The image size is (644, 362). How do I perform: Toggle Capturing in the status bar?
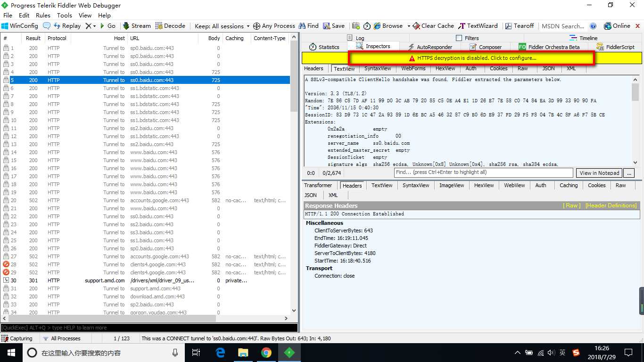[17, 338]
